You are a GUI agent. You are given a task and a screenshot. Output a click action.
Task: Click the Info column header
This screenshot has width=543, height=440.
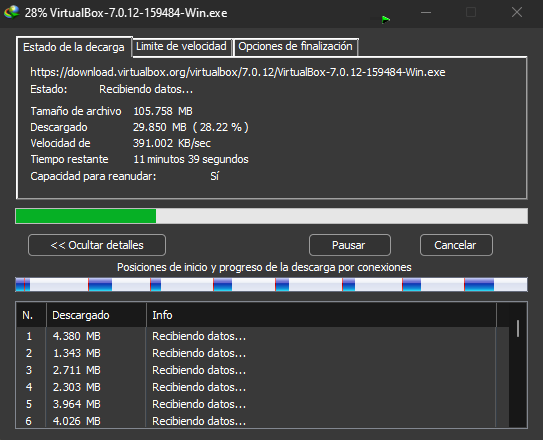pos(321,315)
